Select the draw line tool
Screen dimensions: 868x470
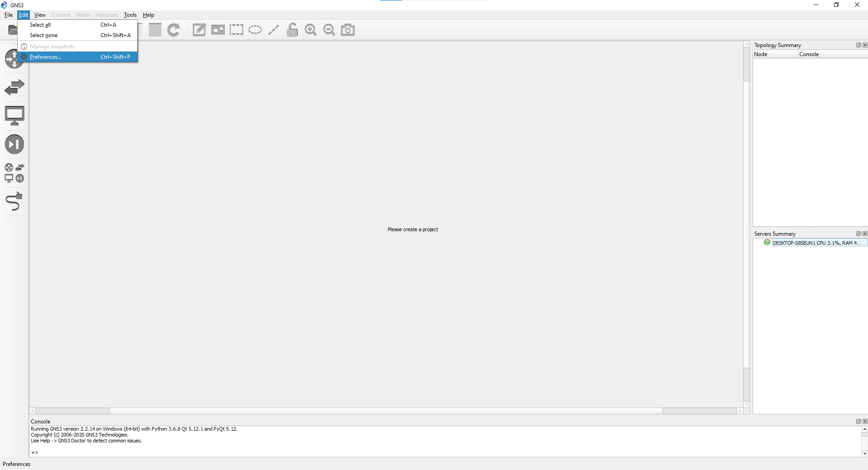pos(274,30)
